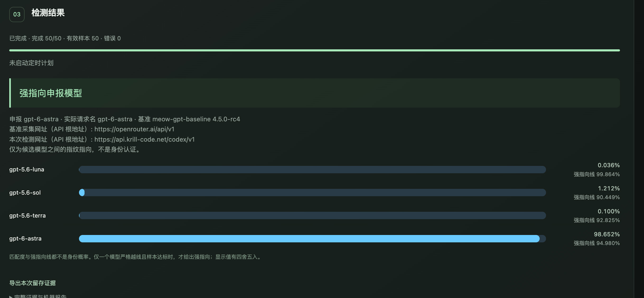Click the green completion progress bar
Screen dimensions: 644x298
315,50
